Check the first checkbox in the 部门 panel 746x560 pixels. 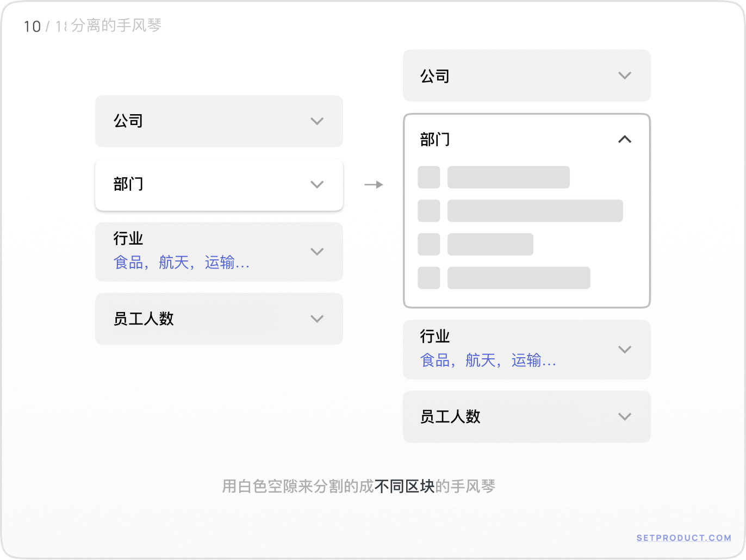coord(429,177)
